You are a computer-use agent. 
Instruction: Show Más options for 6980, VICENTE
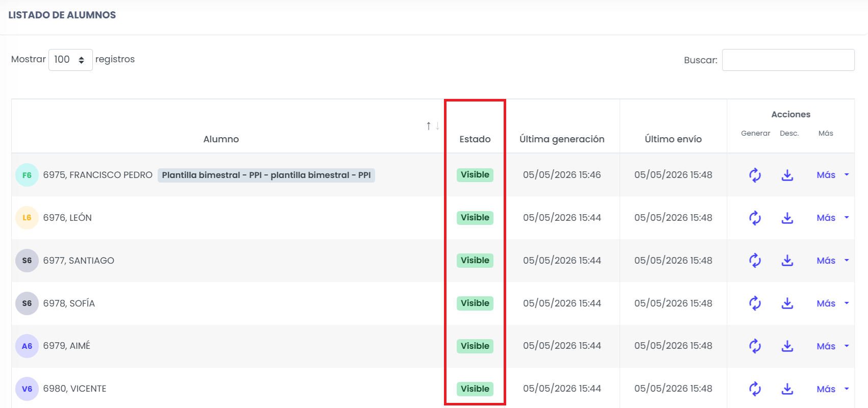833,389
